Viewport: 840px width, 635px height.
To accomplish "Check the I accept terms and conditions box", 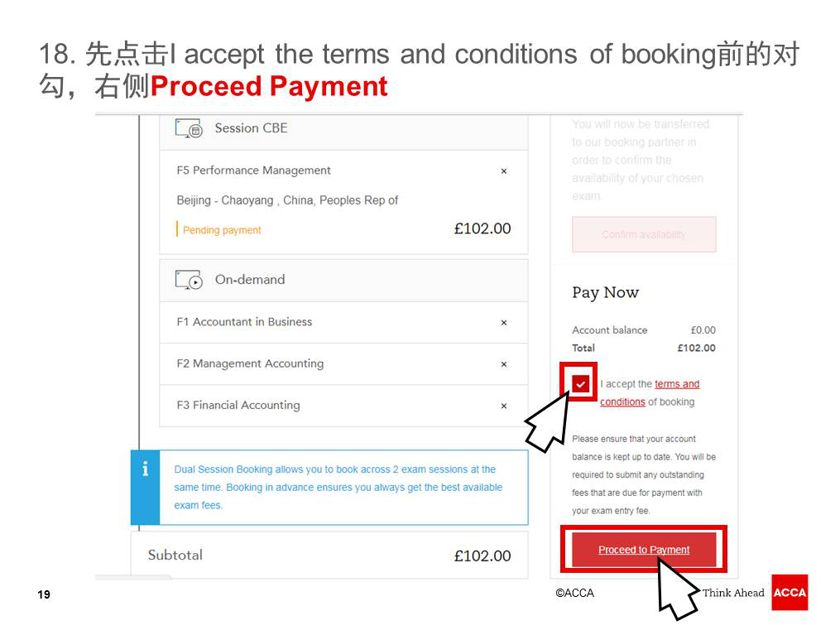I will pos(581,382).
